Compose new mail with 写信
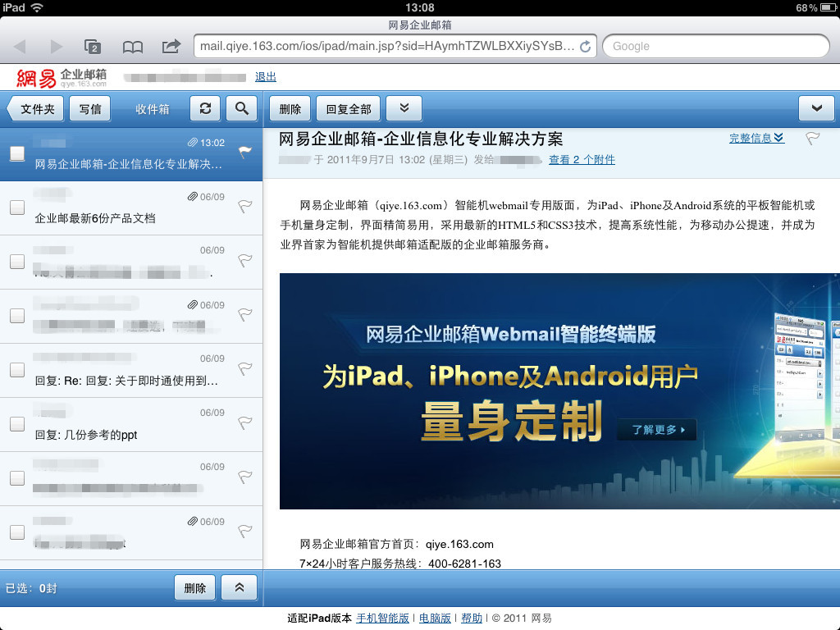 (x=90, y=108)
